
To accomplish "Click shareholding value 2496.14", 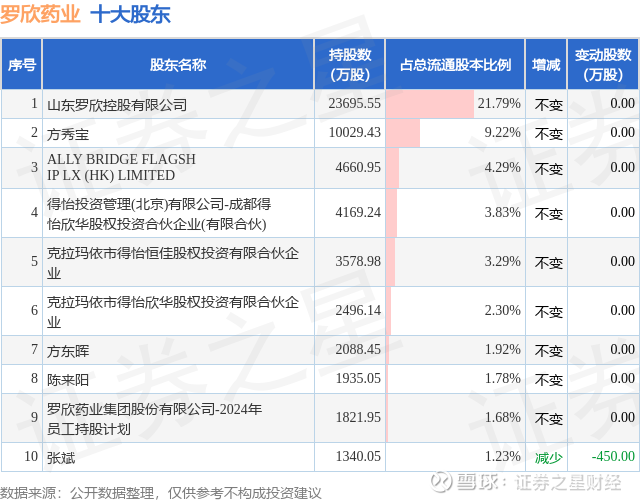I will pyautogui.click(x=358, y=310).
